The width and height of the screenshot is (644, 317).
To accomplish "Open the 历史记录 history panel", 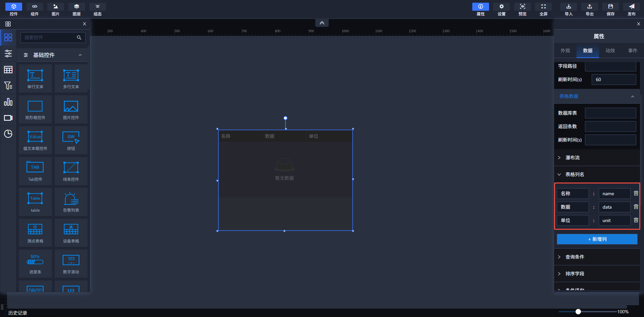I will click(18, 313).
